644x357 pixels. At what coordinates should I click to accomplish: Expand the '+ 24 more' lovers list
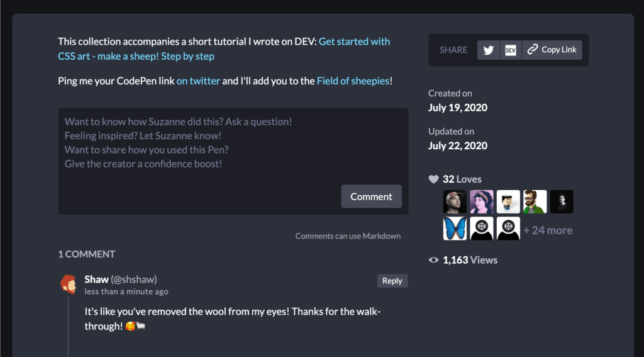(548, 230)
